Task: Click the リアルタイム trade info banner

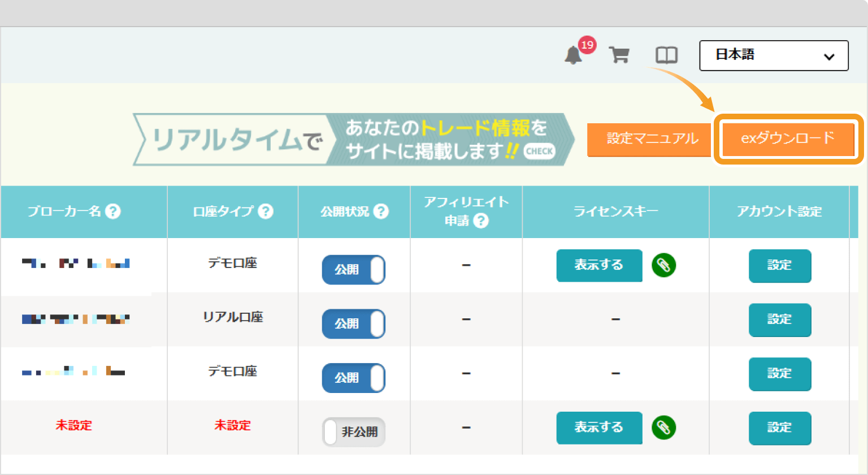Action: click(353, 140)
